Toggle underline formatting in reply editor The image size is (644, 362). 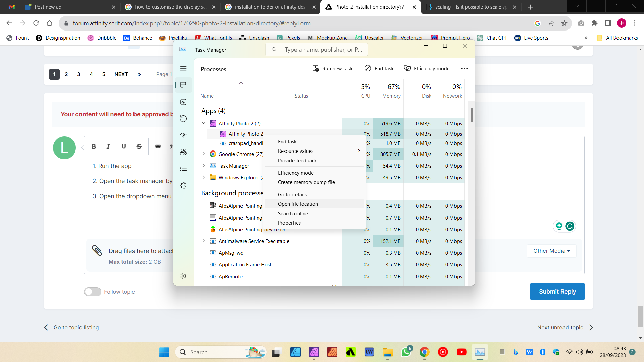pyautogui.click(x=124, y=146)
